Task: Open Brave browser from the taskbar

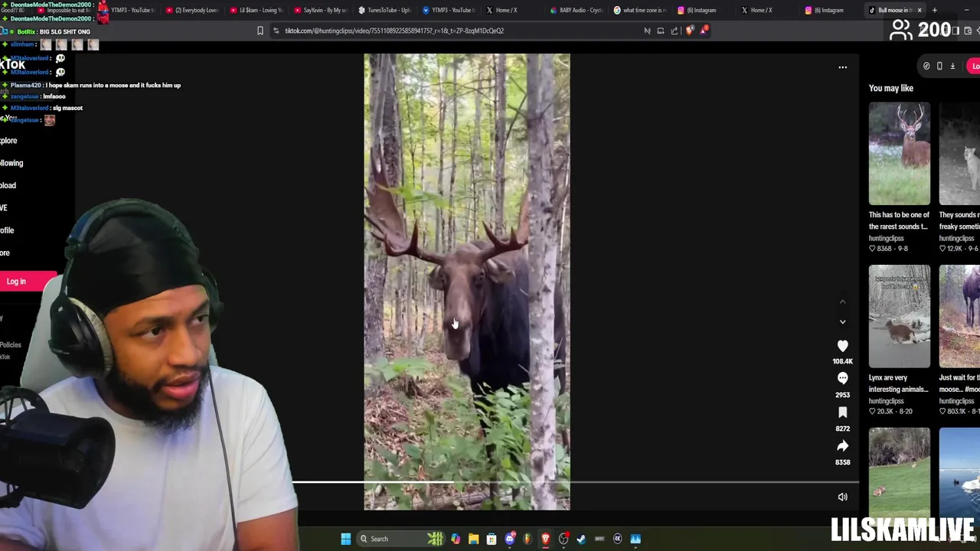Action: coord(545,539)
